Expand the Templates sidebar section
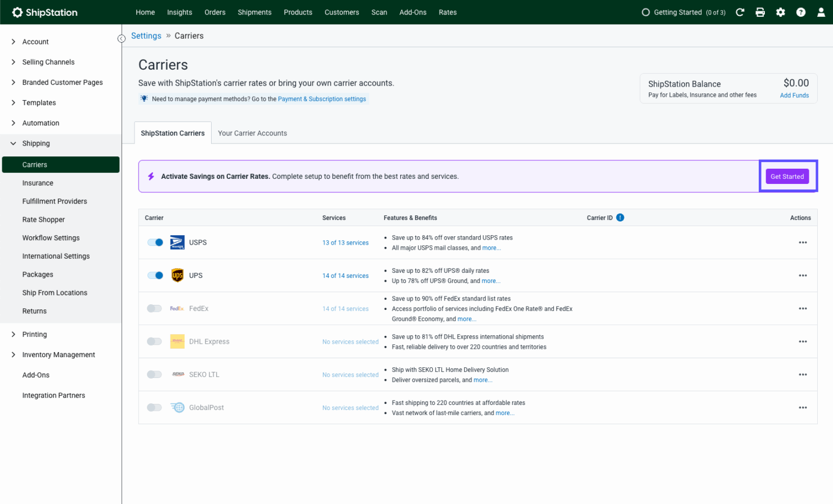 pyautogui.click(x=40, y=102)
